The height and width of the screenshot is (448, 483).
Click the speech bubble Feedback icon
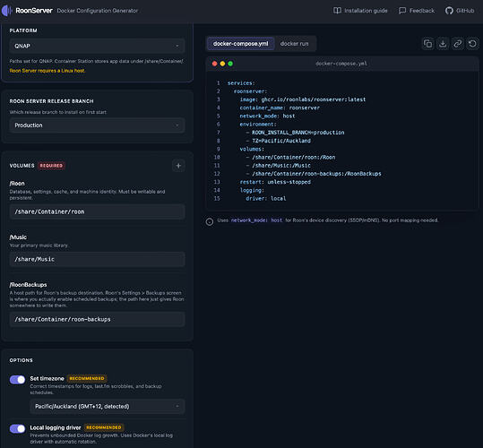(x=402, y=11)
